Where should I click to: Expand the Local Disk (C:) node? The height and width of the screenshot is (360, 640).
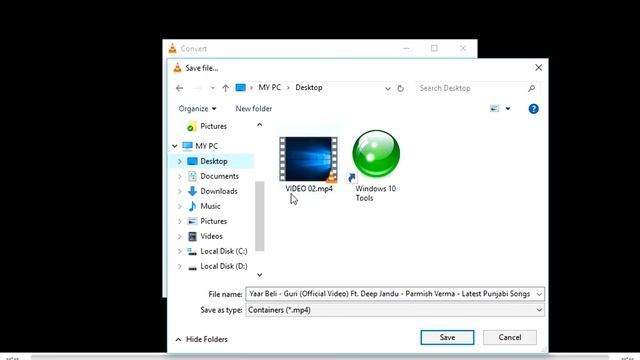click(180, 251)
